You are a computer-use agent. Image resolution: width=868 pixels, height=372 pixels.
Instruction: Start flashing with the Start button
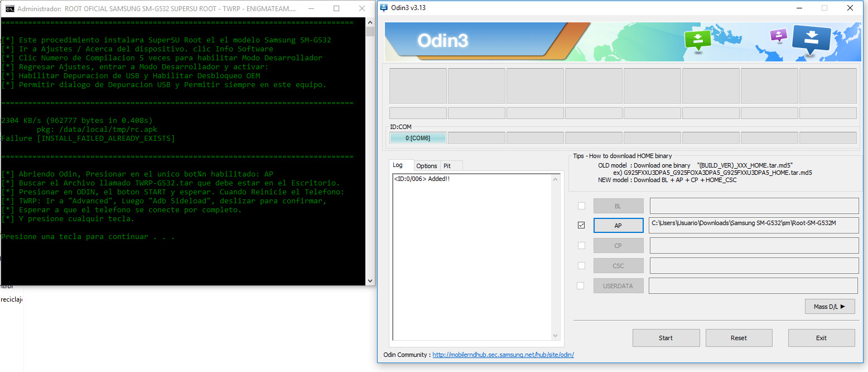pyautogui.click(x=666, y=338)
